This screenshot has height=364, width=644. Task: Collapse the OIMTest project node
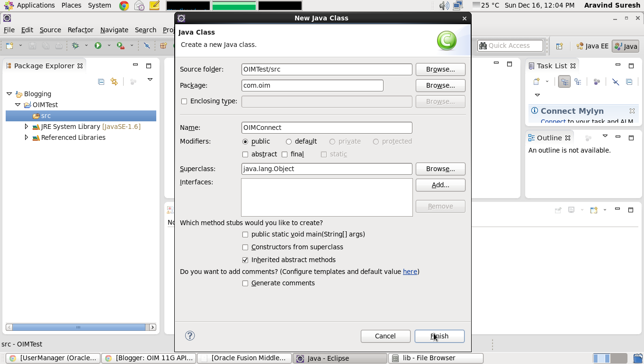tap(18, 105)
